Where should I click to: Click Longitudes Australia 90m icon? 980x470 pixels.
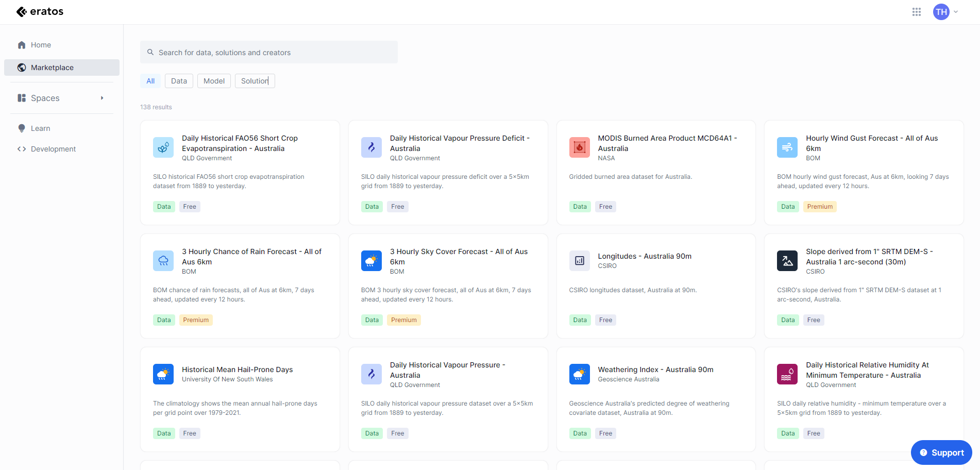(579, 261)
